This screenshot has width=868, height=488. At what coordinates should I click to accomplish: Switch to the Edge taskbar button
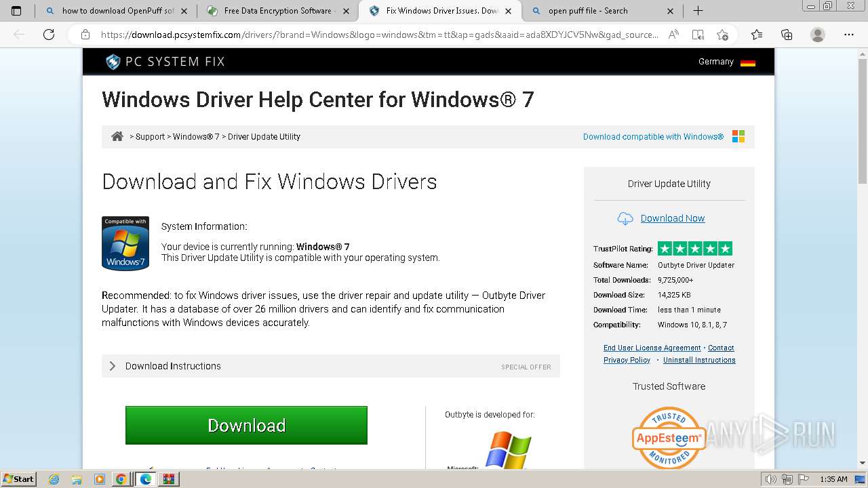pyautogui.click(x=145, y=479)
